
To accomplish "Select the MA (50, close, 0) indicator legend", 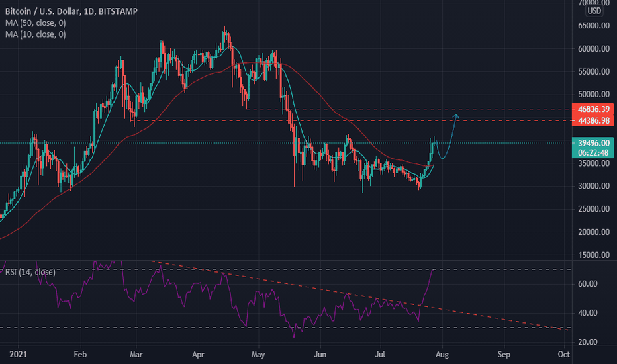I will click(35, 23).
